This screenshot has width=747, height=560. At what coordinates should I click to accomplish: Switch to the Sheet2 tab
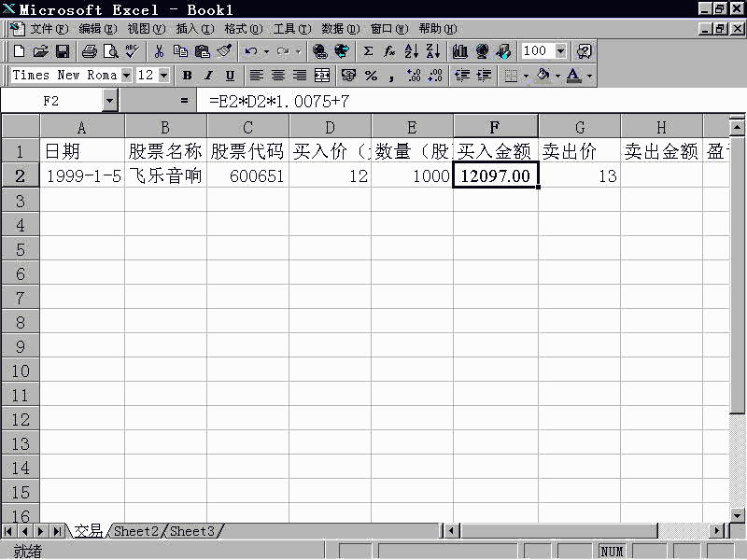click(136, 530)
